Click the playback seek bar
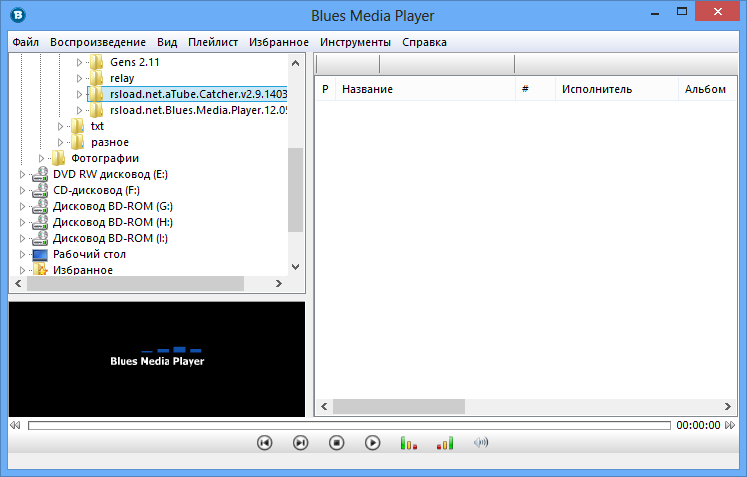The width and height of the screenshot is (747, 477). coord(349,425)
